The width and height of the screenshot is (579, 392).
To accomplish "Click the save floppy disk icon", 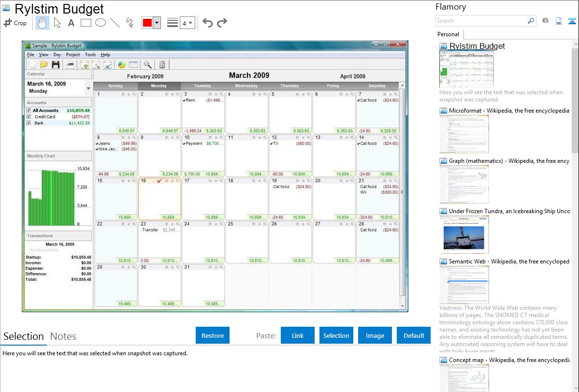I will 56,65.
